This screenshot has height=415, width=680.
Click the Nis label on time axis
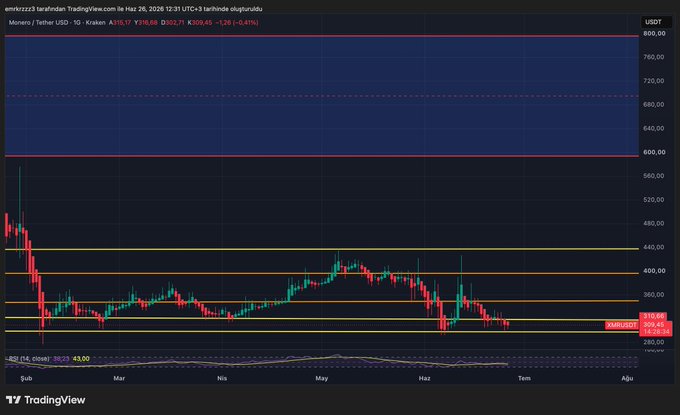222,379
